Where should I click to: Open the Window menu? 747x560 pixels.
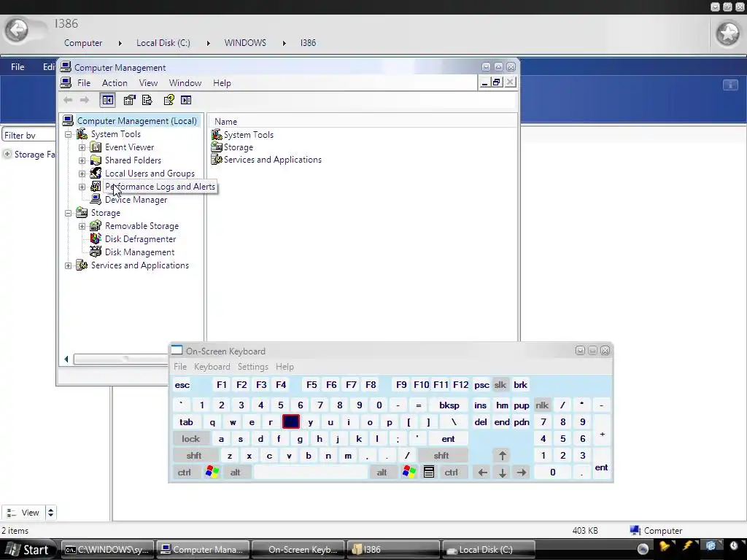coord(185,83)
